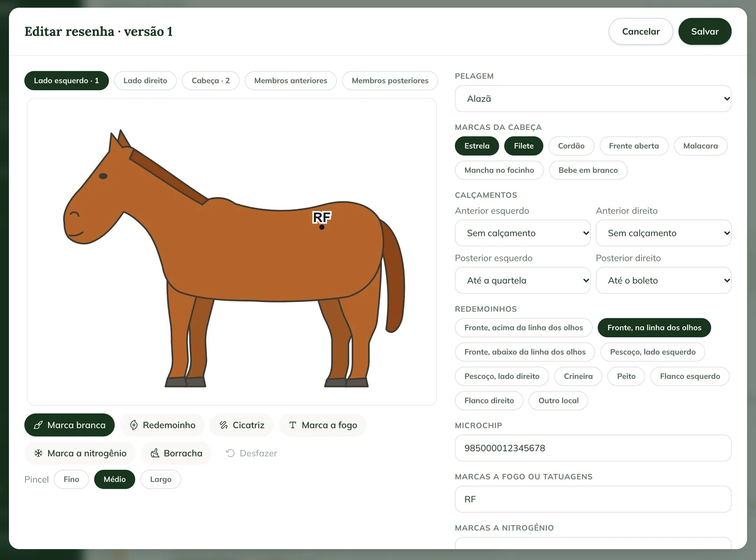
Task: Enable Flanco esquerdo whorl chip
Action: pyautogui.click(x=690, y=376)
